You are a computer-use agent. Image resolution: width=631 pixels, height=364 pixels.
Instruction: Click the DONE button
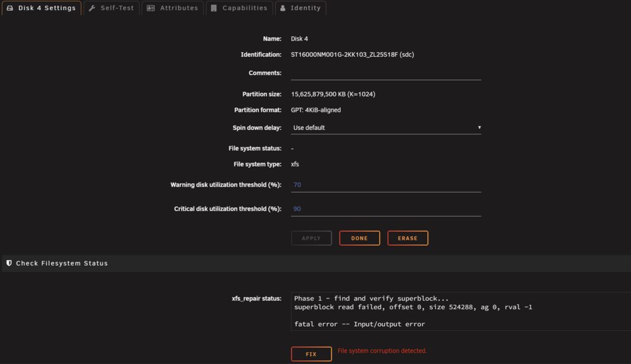point(360,238)
